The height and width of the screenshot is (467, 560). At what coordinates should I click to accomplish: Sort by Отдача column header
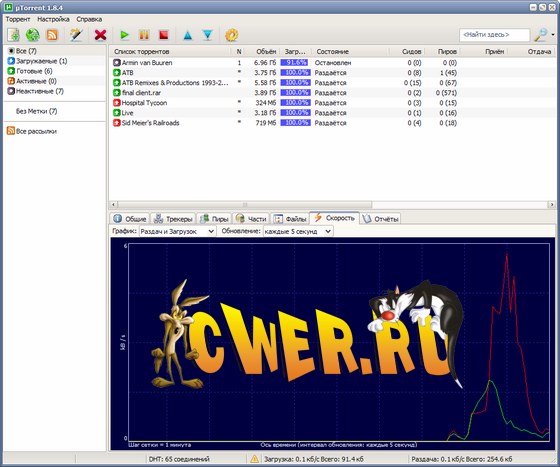[532, 51]
